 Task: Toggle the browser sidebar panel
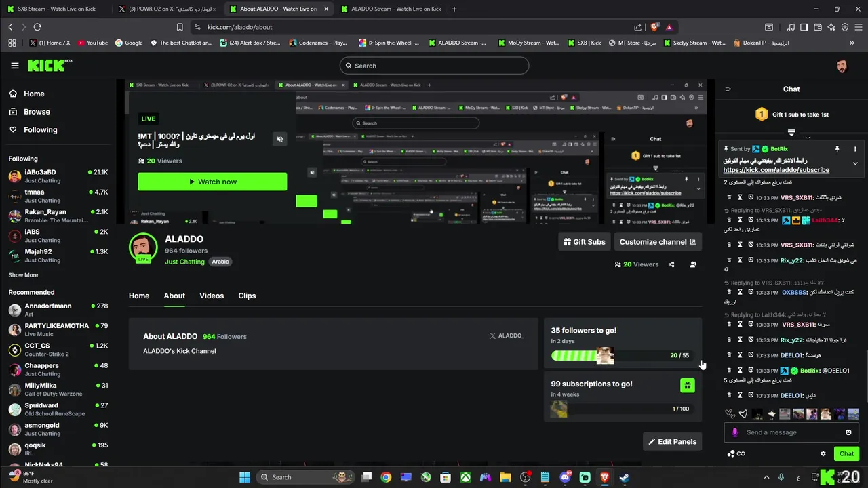click(804, 27)
